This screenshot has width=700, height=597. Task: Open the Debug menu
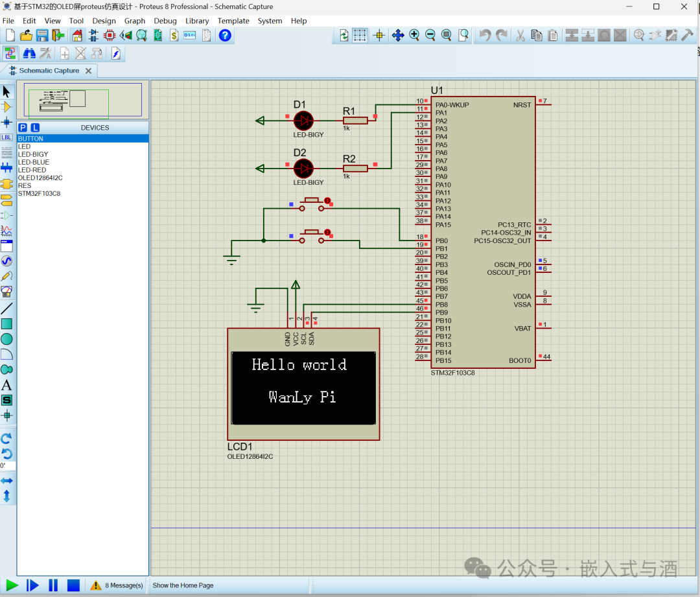165,20
